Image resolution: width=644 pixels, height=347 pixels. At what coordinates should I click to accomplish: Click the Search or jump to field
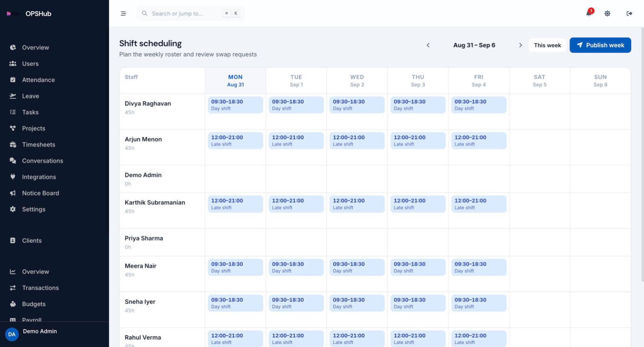(191, 14)
